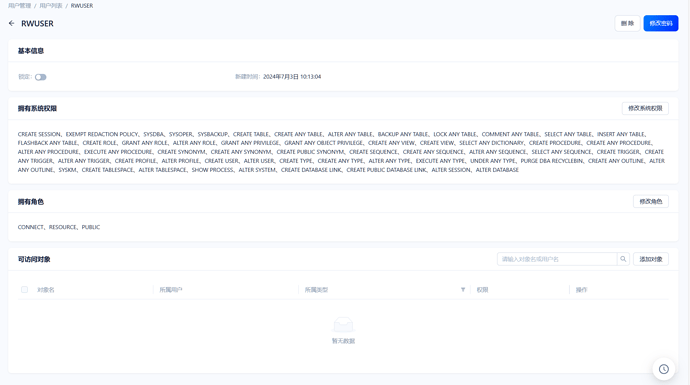Click the empty inbox 暂无数据 icon

click(343, 325)
